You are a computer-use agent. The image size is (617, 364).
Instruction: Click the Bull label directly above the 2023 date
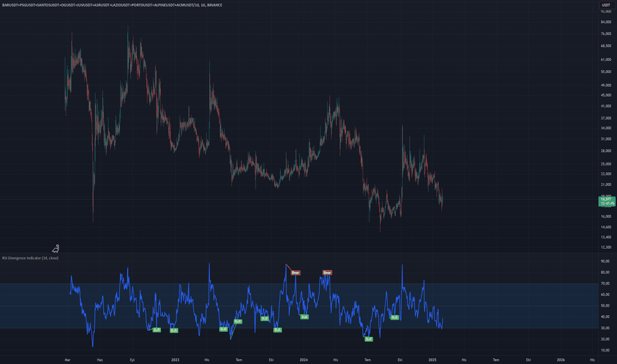point(173,330)
